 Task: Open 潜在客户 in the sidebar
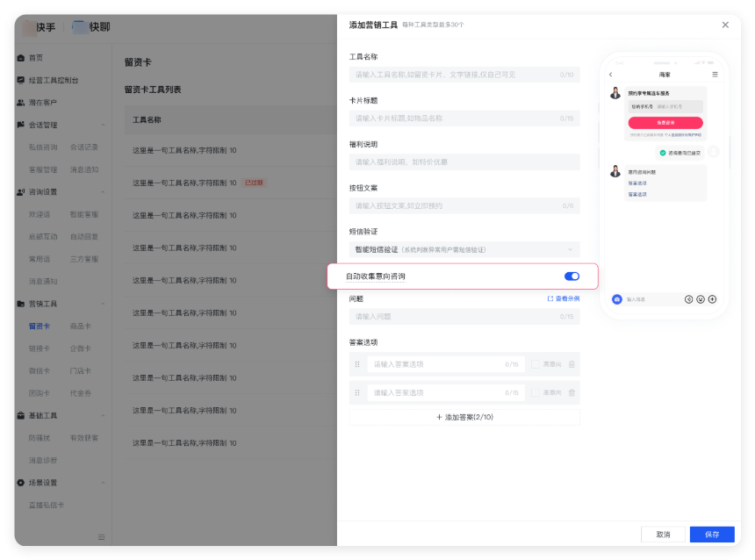click(x=42, y=103)
